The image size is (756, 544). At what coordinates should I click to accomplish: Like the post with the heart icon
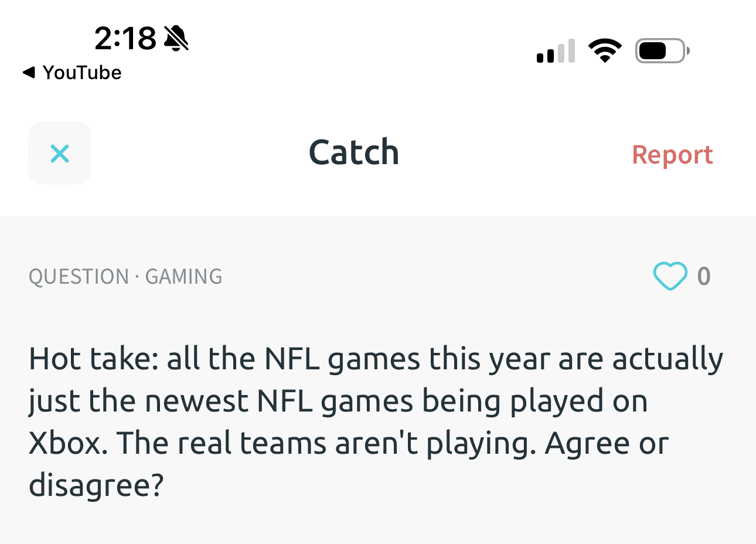(x=670, y=276)
